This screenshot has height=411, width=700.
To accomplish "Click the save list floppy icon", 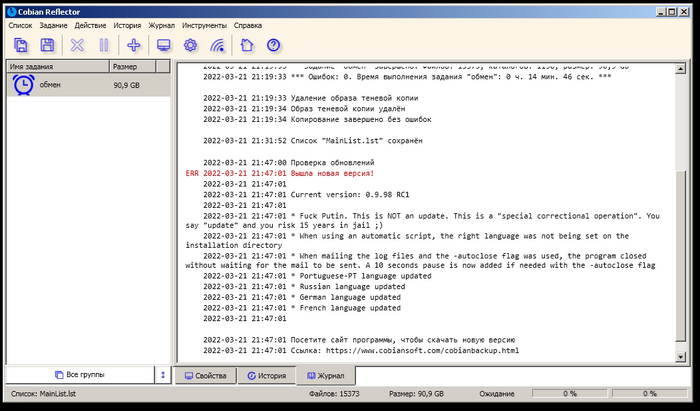I will [x=47, y=44].
